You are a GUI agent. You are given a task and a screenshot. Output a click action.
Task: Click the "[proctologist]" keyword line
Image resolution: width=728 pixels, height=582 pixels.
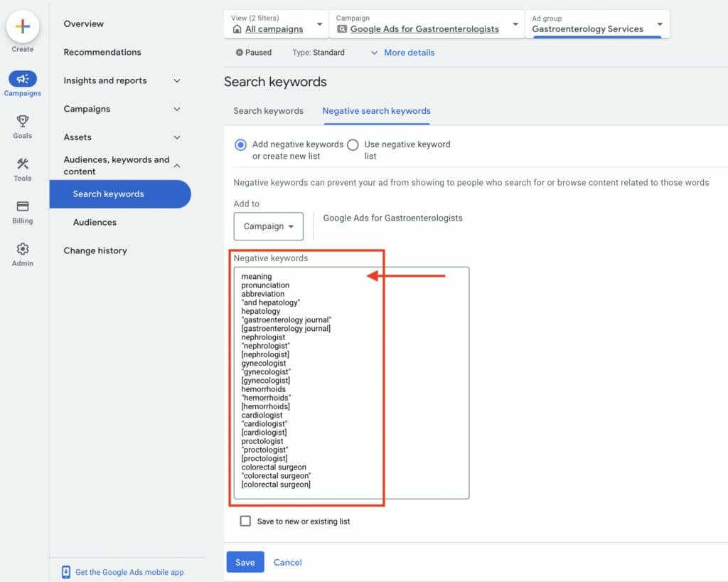pyautogui.click(x=264, y=458)
